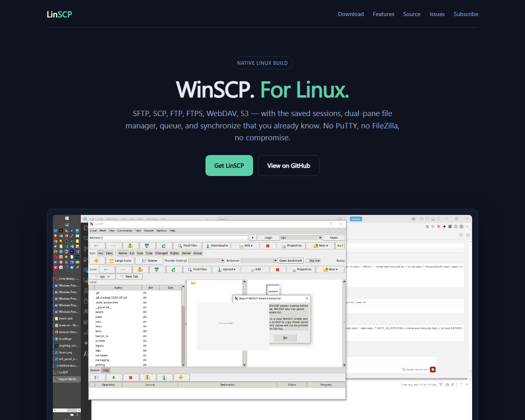Sort by the Owner toggle button

coord(186,253)
